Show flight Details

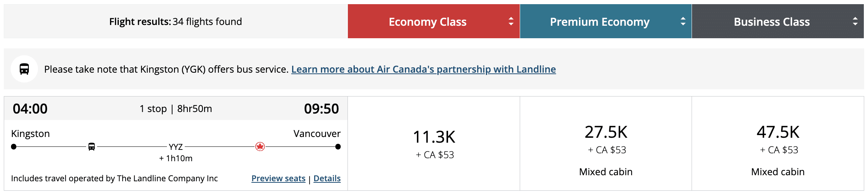click(x=327, y=178)
